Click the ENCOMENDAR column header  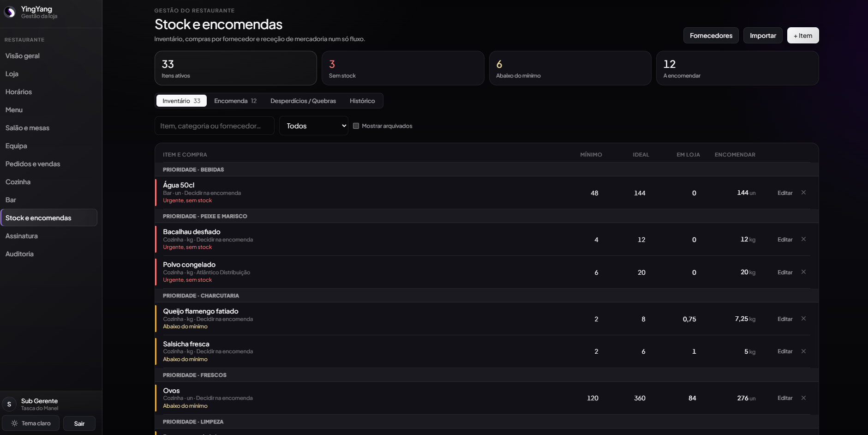pyautogui.click(x=735, y=155)
